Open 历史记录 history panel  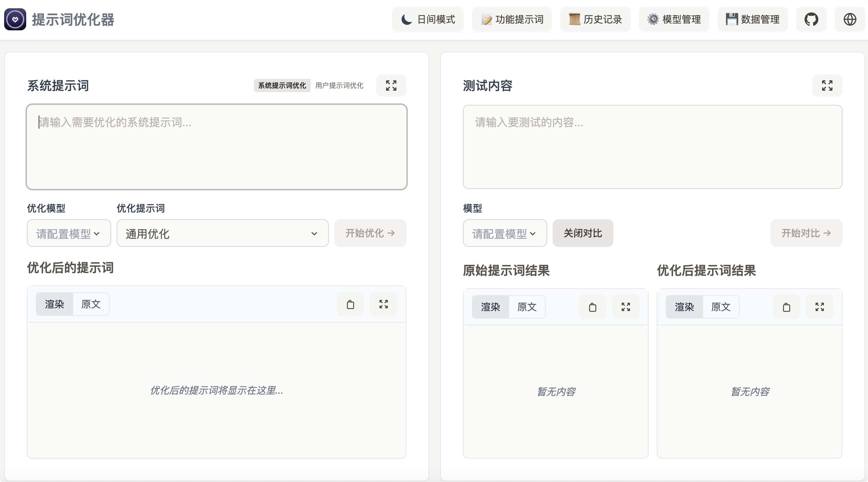pos(595,19)
